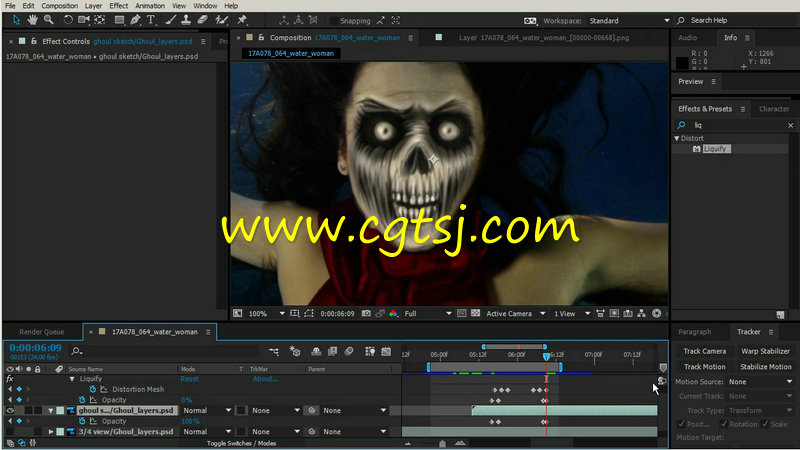Click the Track Motion button
Image resolution: width=800 pixels, height=450 pixels.
(x=705, y=366)
